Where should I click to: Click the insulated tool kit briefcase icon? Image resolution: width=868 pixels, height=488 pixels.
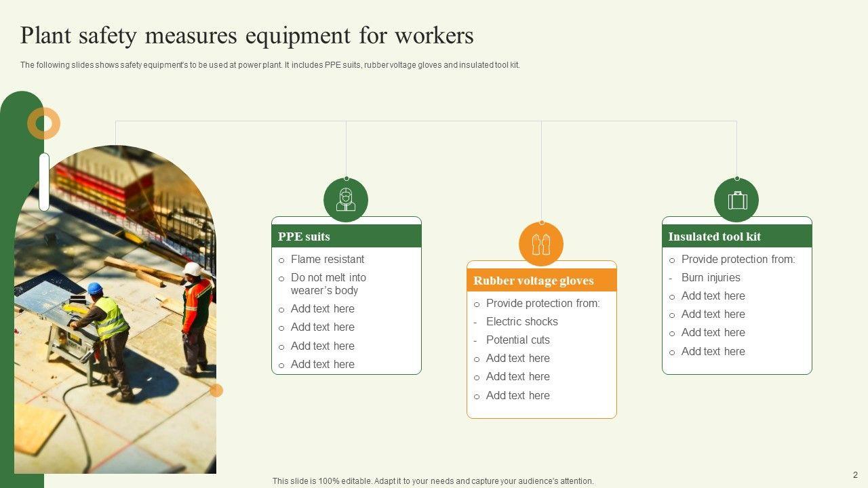(x=736, y=200)
